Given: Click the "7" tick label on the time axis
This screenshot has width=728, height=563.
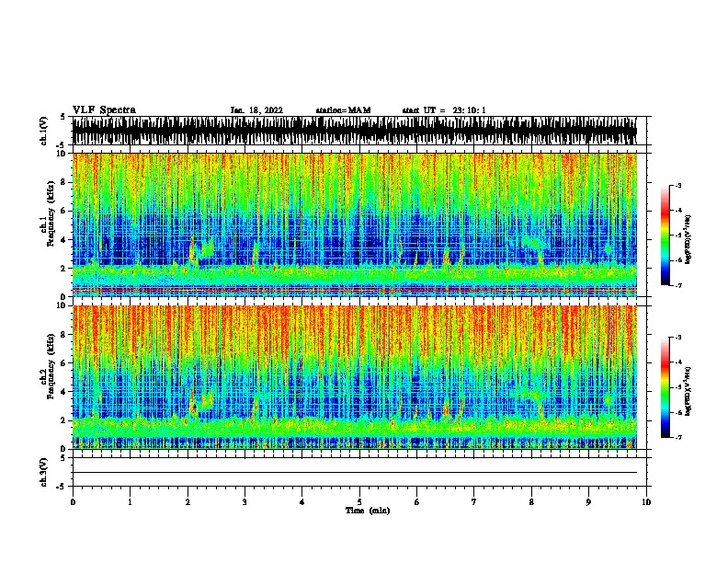Looking at the screenshot, I should click(474, 502).
